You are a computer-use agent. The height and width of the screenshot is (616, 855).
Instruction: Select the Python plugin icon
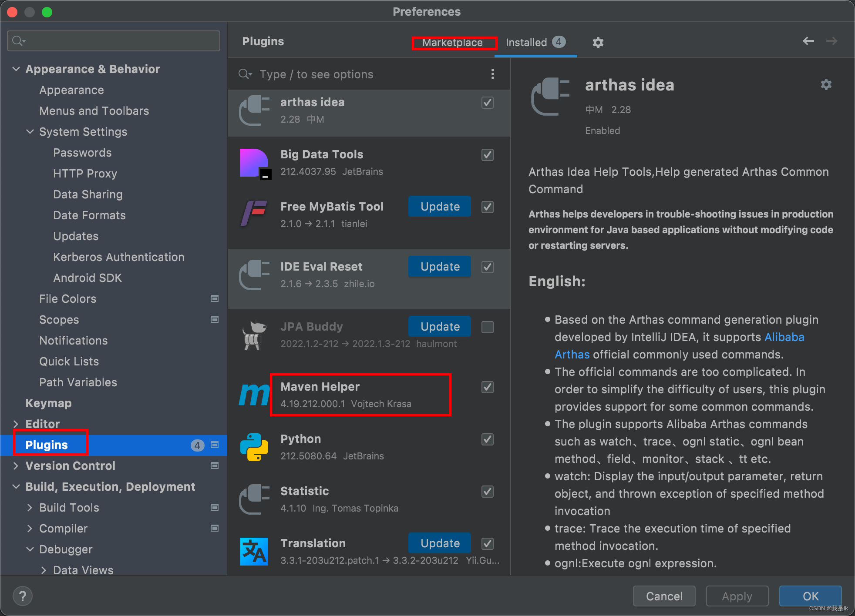(x=254, y=447)
